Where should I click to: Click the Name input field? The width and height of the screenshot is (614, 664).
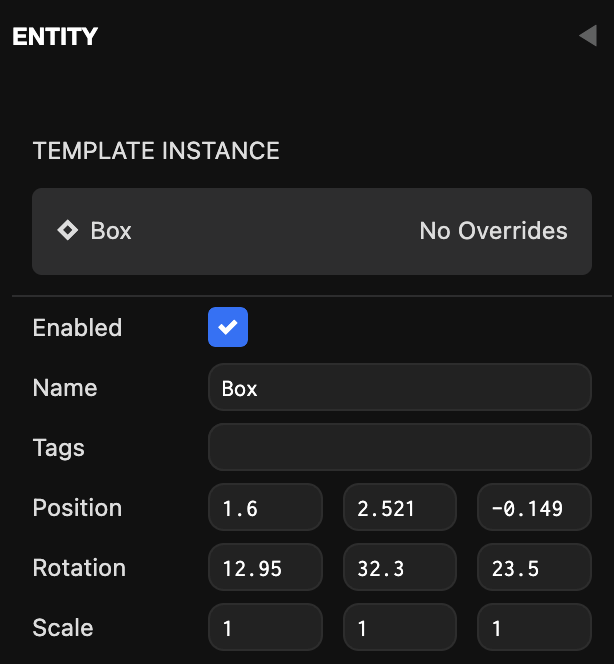coord(399,388)
